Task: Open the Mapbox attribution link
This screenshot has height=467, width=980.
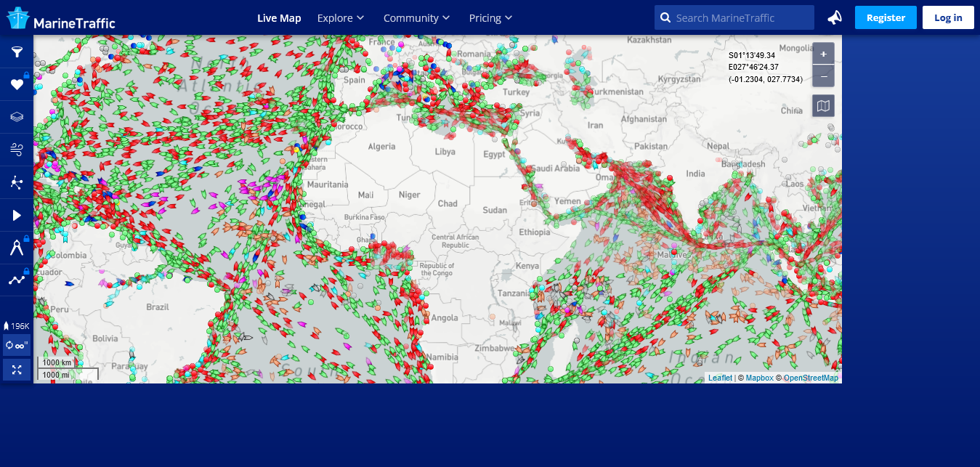Action: 759,378
